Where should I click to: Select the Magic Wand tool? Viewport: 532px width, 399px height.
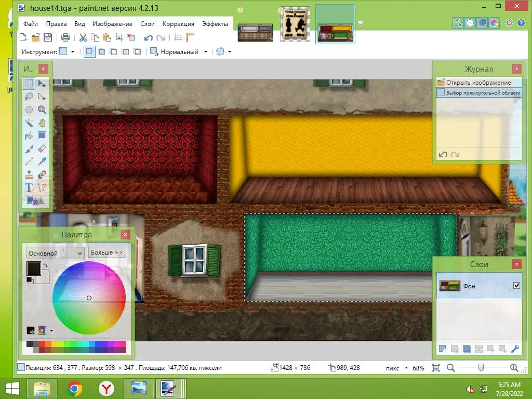pos(29,123)
